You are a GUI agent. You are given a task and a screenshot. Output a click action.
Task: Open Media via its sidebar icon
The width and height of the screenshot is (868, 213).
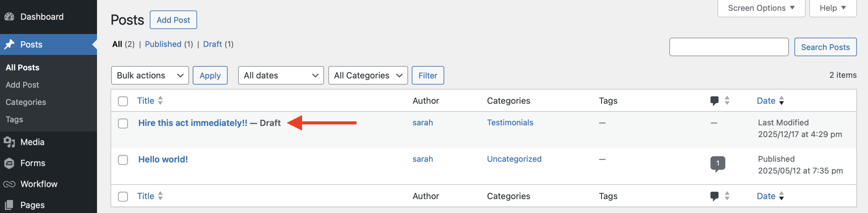pos(9,142)
